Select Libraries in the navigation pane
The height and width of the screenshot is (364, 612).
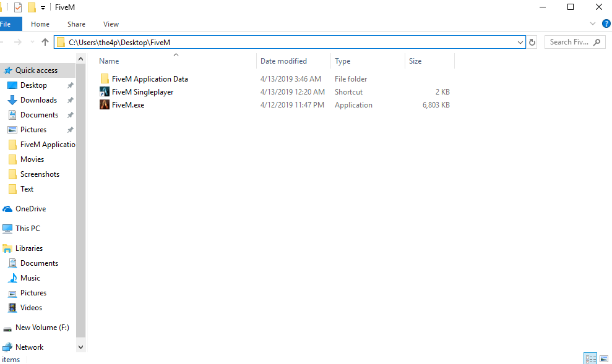[29, 248]
